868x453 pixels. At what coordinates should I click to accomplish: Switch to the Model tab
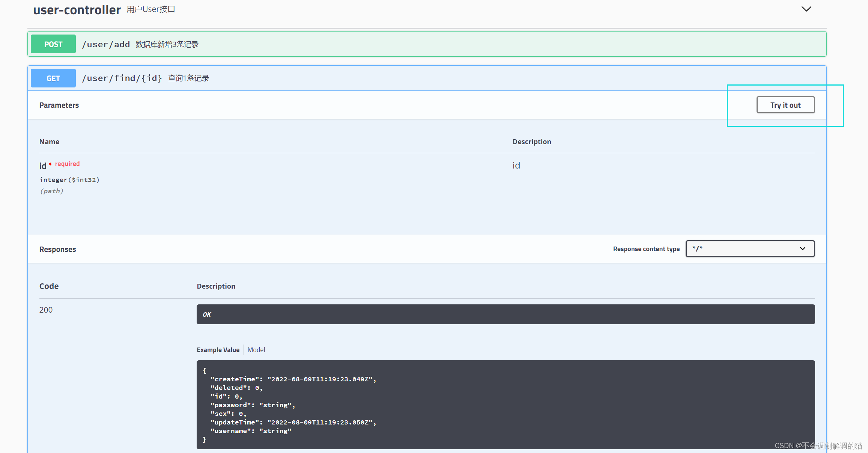[x=256, y=350]
